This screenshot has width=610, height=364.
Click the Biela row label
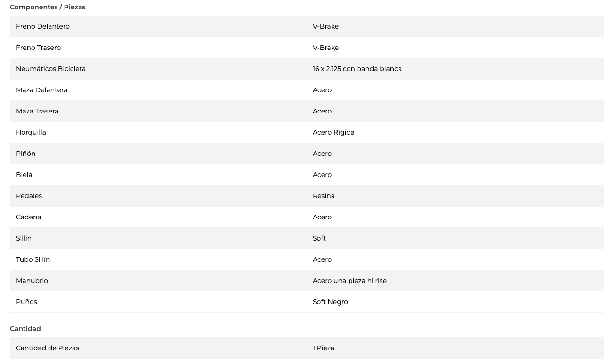point(24,175)
